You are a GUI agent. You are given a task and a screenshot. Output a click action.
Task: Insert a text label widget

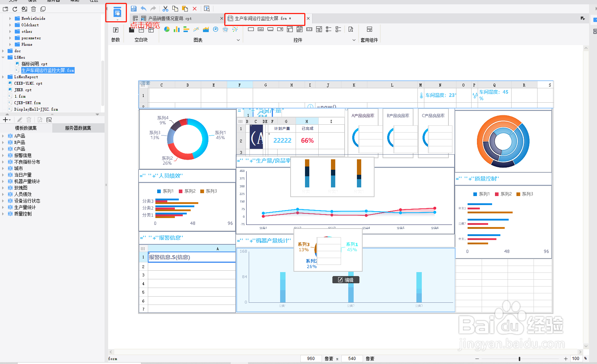pos(261,29)
